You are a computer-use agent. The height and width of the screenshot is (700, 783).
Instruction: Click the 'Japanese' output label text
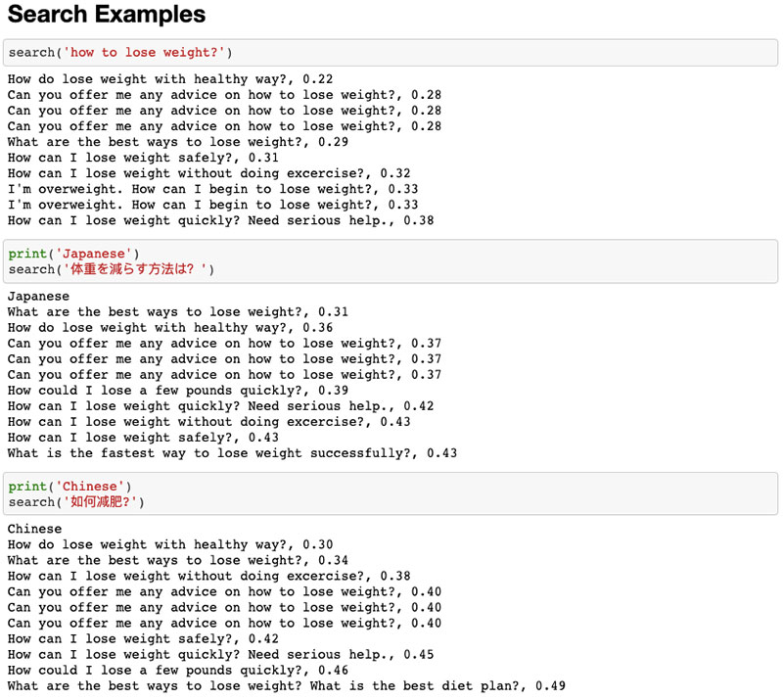(38, 297)
